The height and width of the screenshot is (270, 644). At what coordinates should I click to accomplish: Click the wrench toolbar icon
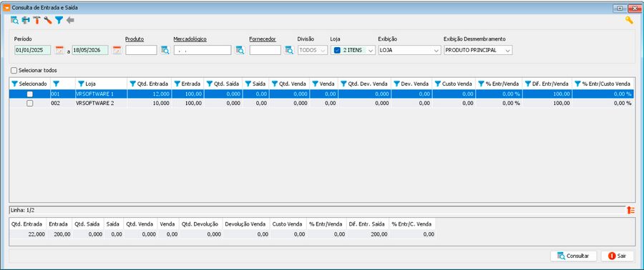tap(48, 20)
